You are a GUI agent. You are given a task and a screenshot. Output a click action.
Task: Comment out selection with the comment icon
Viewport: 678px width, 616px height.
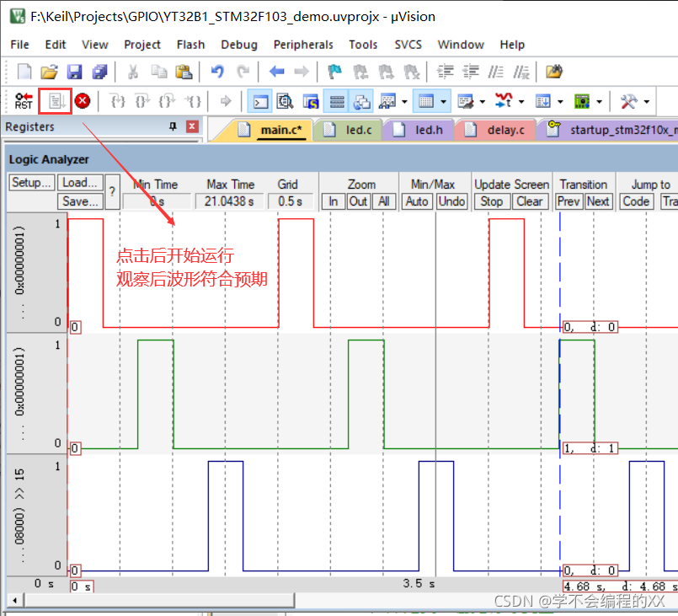(496, 72)
